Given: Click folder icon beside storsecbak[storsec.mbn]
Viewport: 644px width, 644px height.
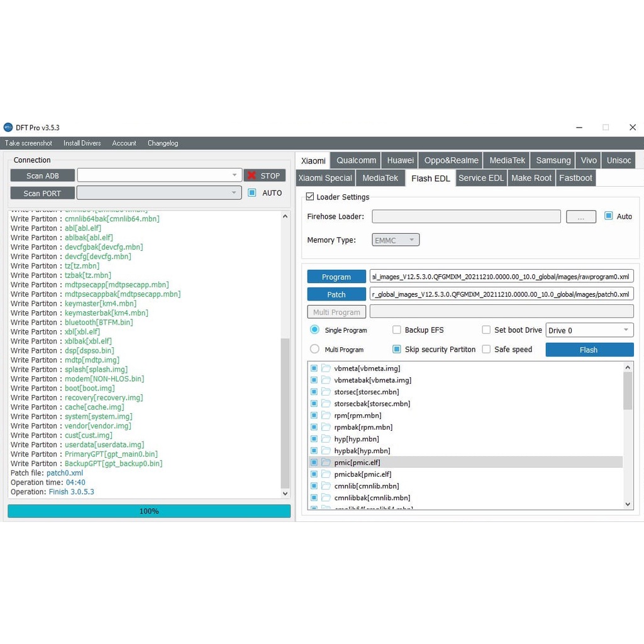Looking at the screenshot, I should [326, 403].
